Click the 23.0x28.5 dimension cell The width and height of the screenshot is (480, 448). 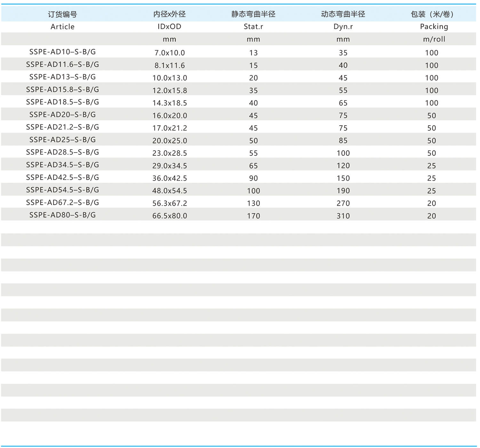pyautogui.click(x=170, y=153)
